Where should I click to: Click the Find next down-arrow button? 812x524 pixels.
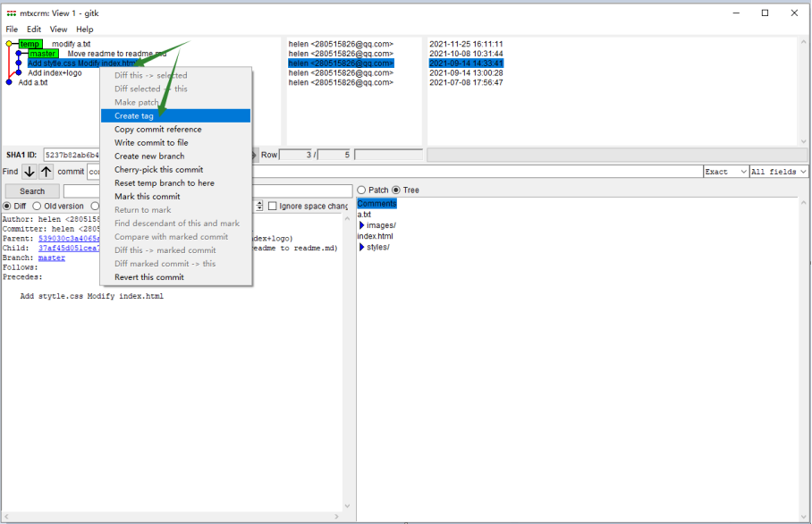point(30,172)
